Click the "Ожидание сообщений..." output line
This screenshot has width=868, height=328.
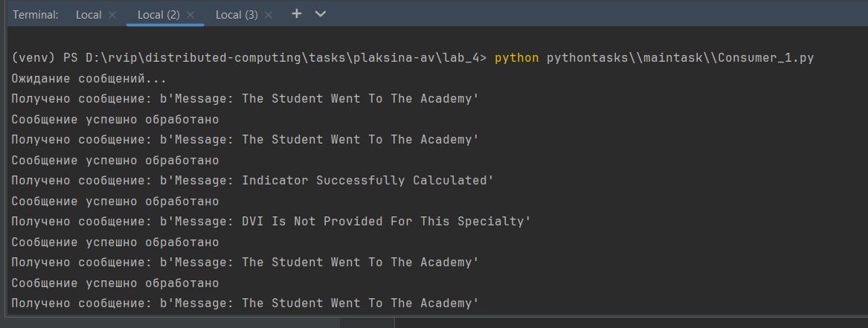(x=89, y=78)
